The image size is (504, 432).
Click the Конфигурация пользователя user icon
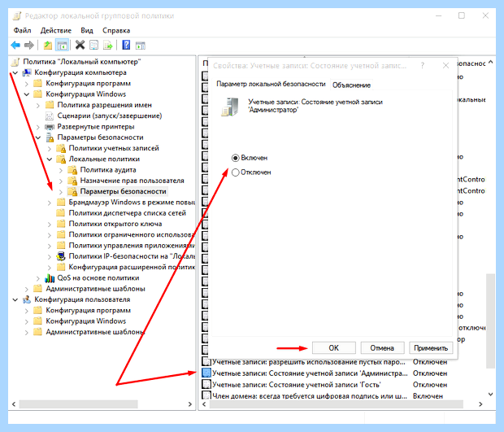click(27, 299)
